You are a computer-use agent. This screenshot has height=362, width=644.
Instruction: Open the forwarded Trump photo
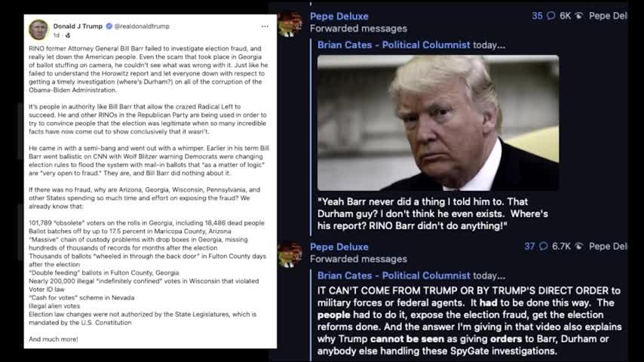(x=438, y=123)
